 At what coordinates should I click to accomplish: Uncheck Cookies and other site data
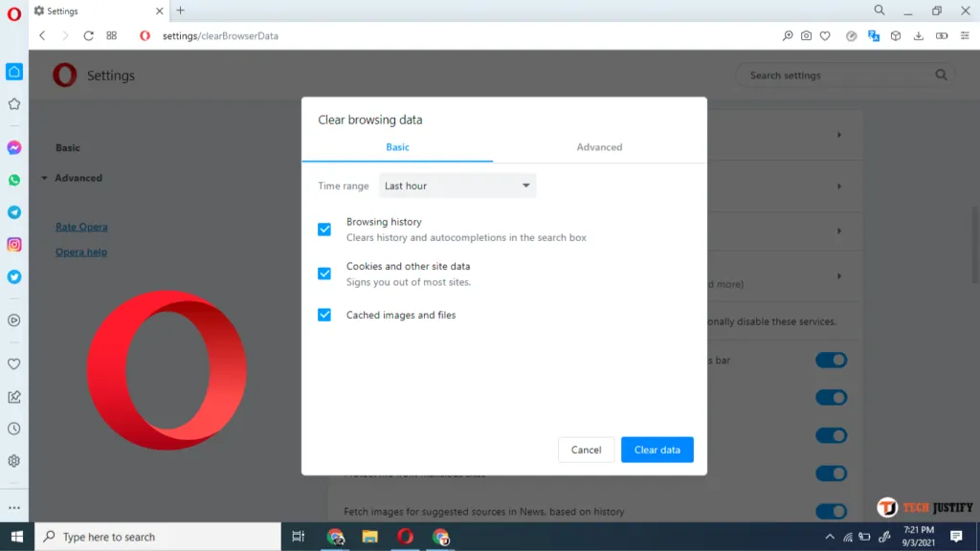point(324,274)
